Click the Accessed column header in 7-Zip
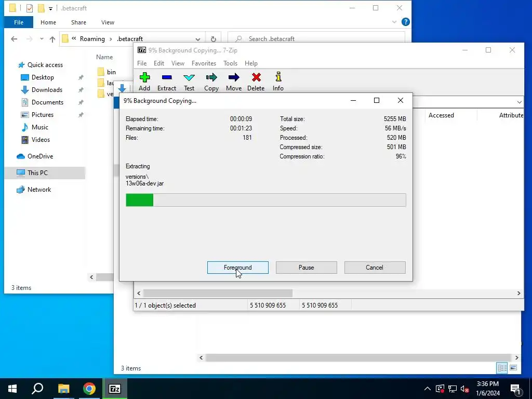Viewport: 532px width, 399px height. (441, 115)
